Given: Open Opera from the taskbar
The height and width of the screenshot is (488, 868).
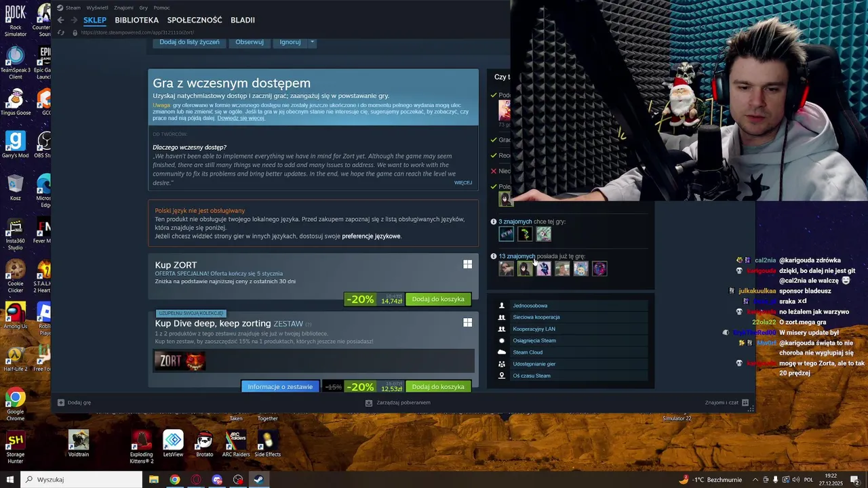Looking at the screenshot, I should click(x=196, y=479).
